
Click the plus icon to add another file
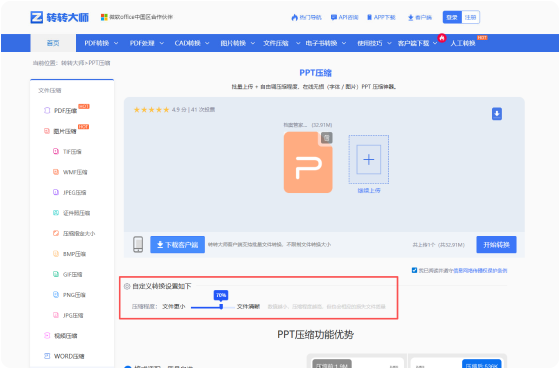tap(369, 159)
